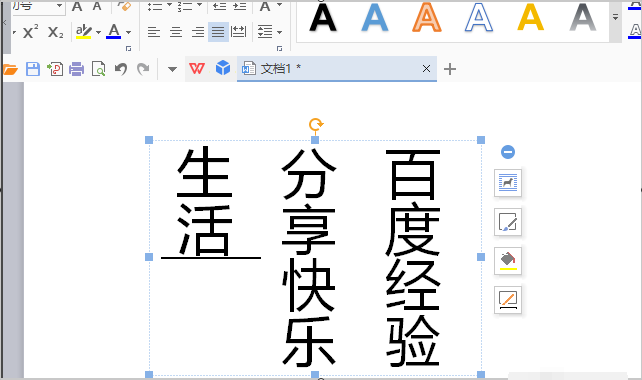Screen dimensions: 642x380
Task: Decrease paragraph indent
Action: pos(219,6)
